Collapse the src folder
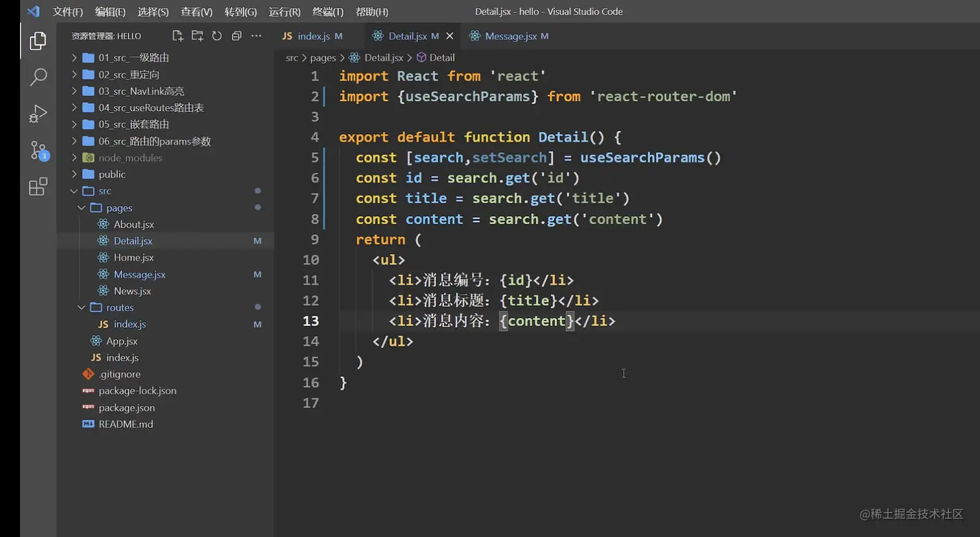Viewport: 980px width, 537px height. 165,191
